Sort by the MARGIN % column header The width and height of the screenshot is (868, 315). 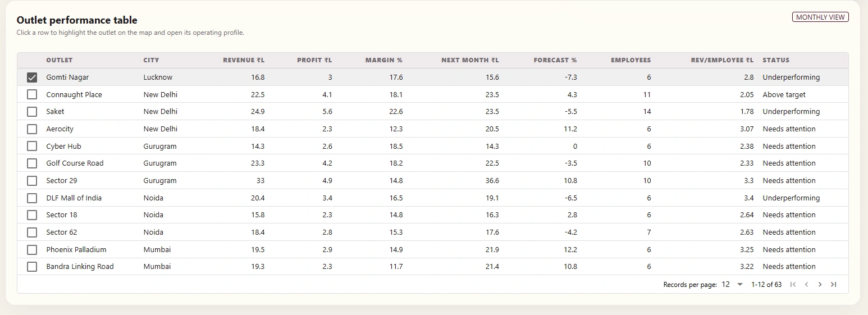(384, 60)
